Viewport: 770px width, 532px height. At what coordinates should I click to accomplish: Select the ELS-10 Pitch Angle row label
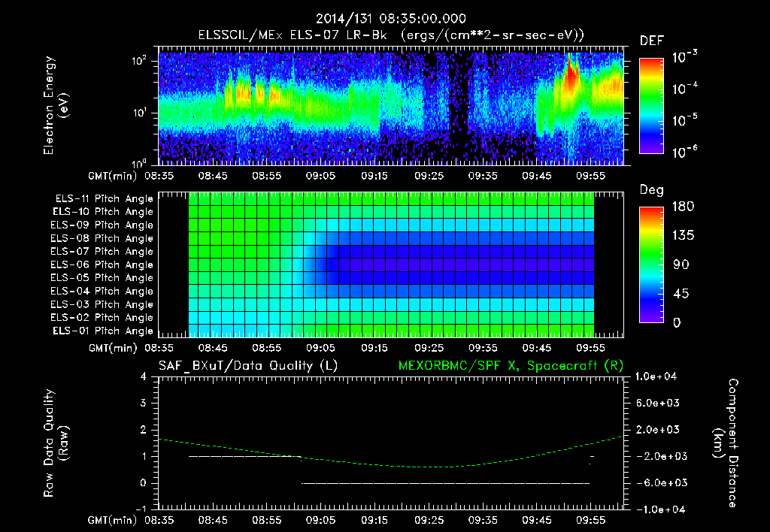pyautogui.click(x=103, y=212)
